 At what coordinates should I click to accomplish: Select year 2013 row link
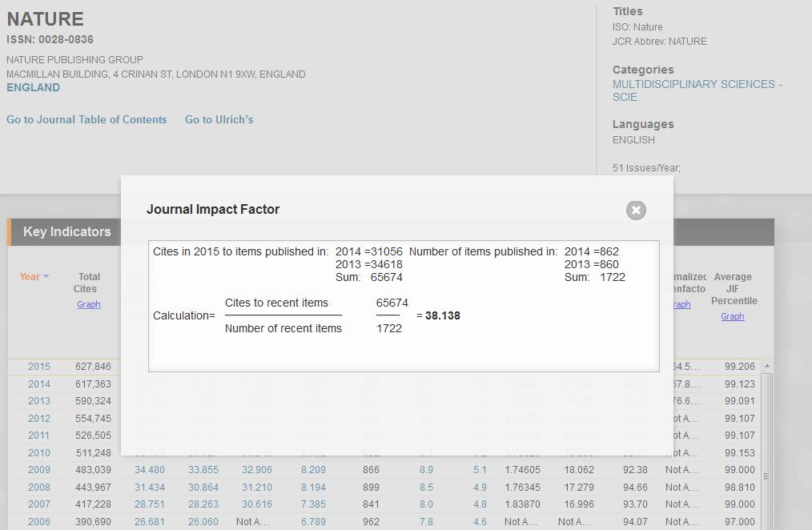39,401
